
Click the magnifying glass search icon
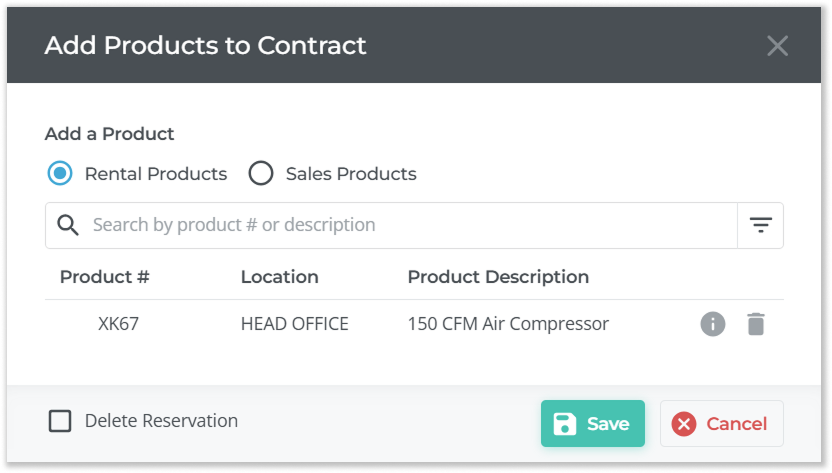(68, 225)
